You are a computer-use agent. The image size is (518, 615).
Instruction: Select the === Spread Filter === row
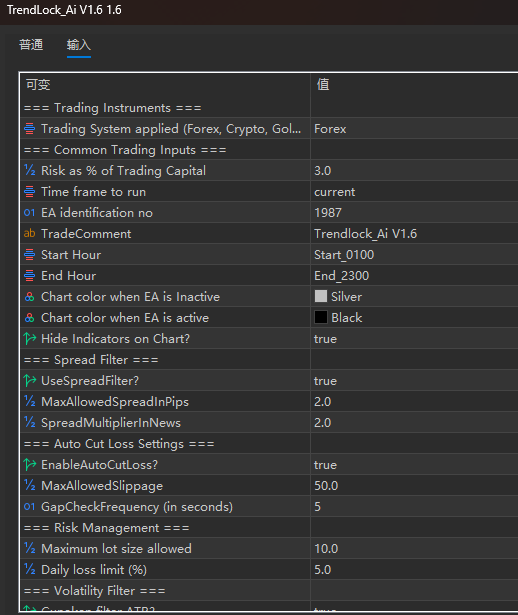click(x=269, y=360)
